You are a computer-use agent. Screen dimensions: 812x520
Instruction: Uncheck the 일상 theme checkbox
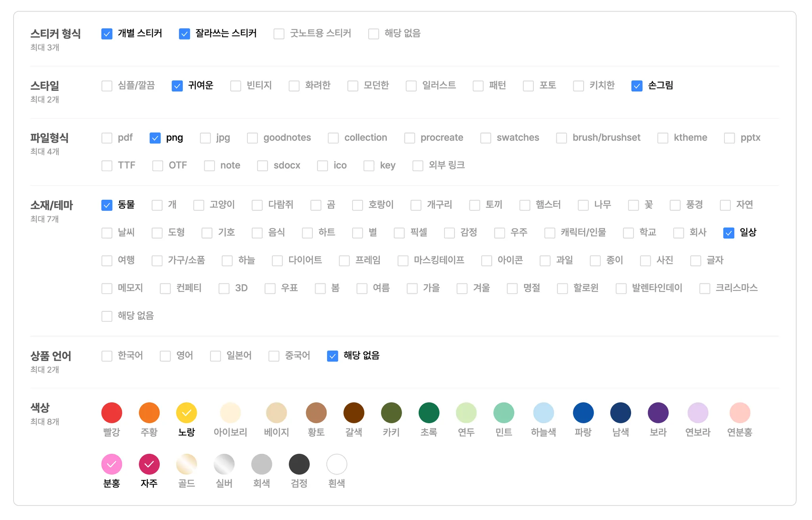tap(728, 233)
